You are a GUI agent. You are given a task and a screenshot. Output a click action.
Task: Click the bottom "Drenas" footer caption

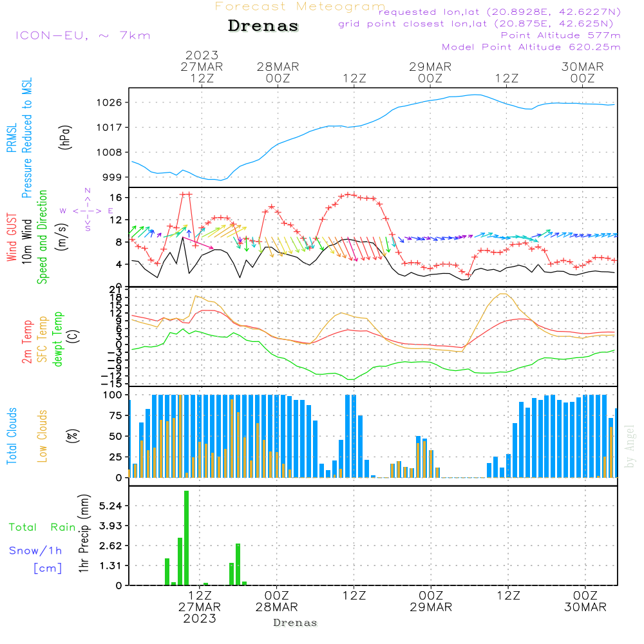tap(296, 623)
